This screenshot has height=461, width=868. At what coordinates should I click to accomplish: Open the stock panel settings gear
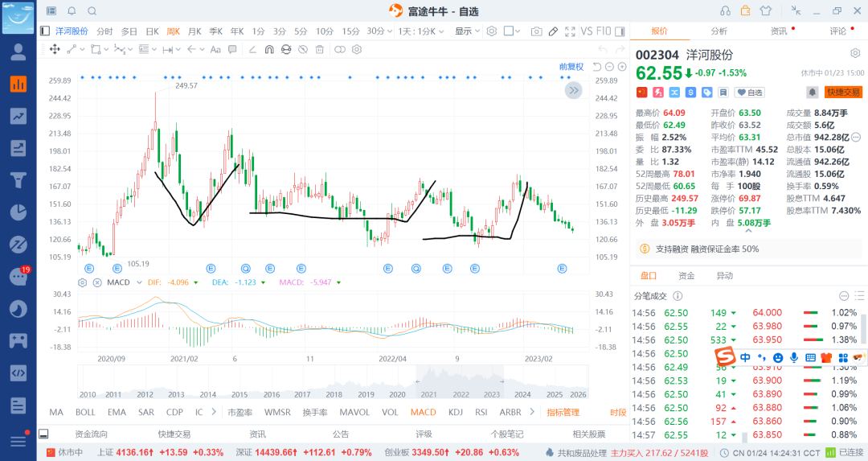coord(855,53)
